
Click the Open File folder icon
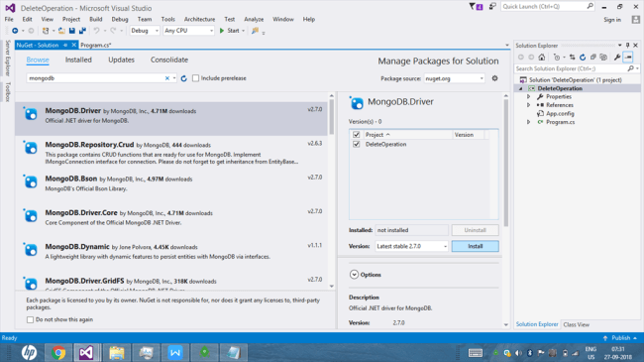(61, 31)
